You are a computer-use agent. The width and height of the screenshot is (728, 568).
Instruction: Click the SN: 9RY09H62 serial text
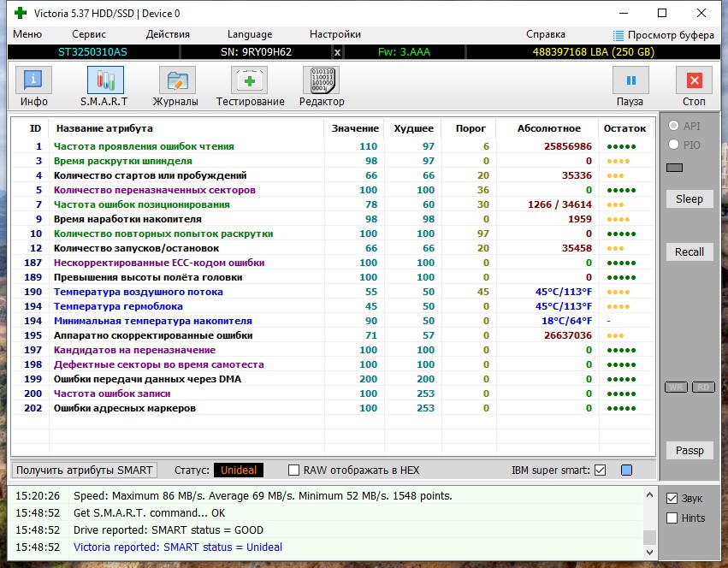(257, 52)
